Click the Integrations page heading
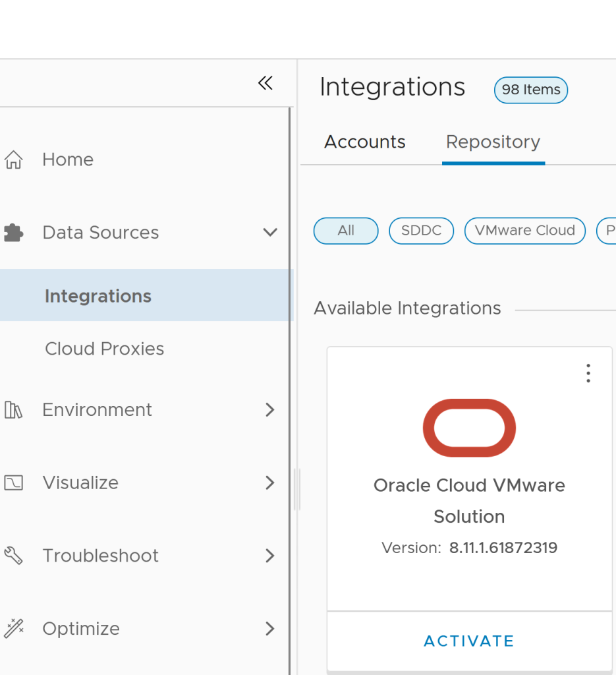 [392, 88]
